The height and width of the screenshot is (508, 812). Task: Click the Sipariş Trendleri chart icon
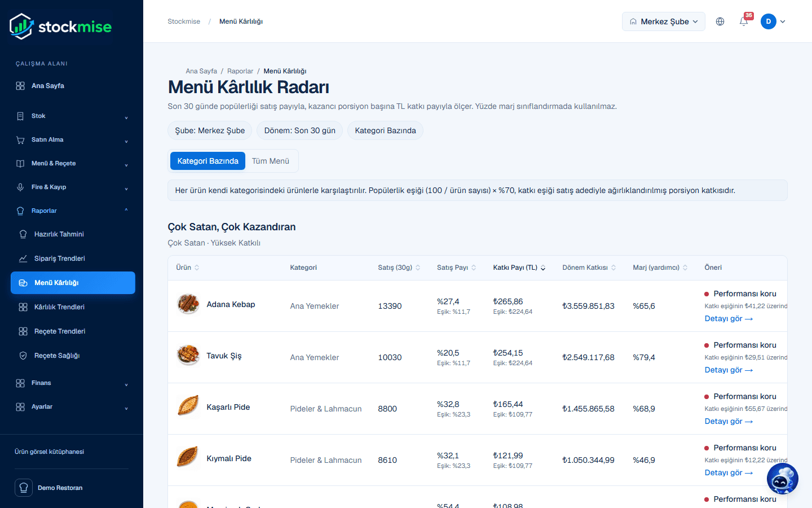coord(23,259)
